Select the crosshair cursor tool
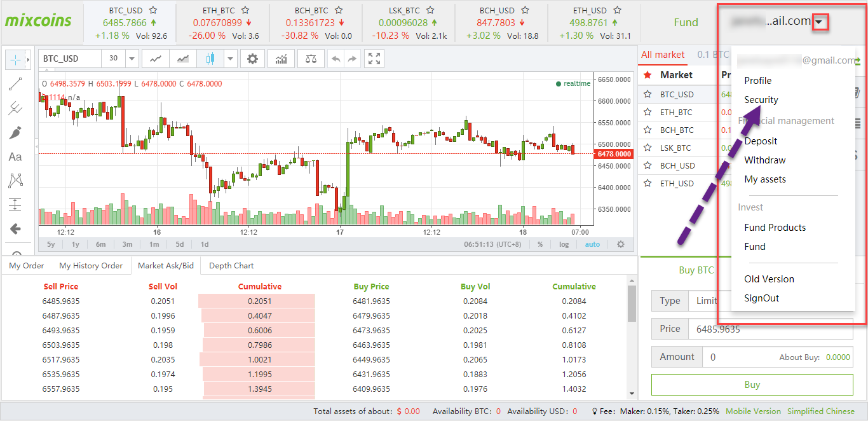This screenshot has width=868, height=421. (x=15, y=60)
